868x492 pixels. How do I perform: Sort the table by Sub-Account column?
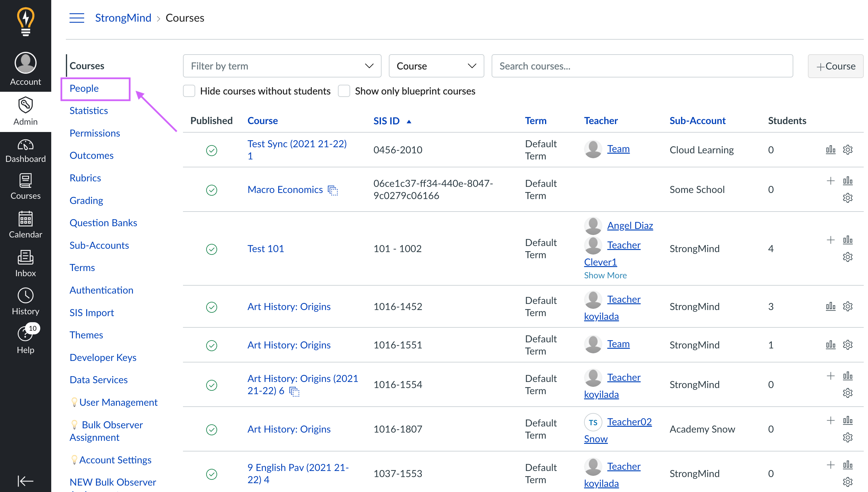(697, 121)
